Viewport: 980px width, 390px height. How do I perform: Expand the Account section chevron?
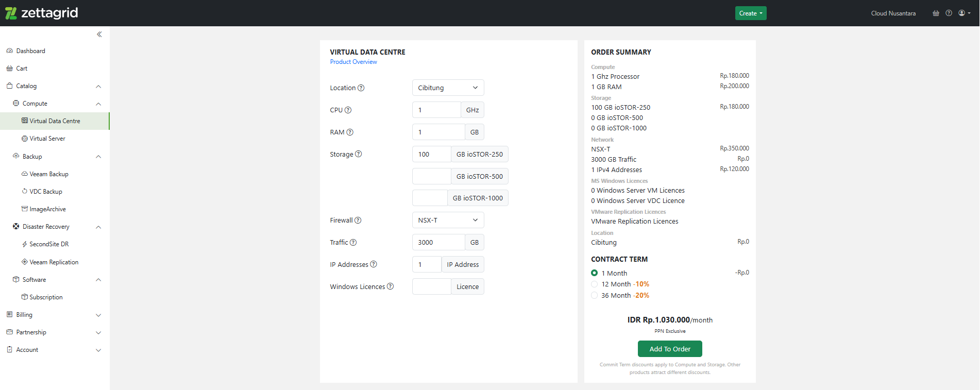coord(98,350)
